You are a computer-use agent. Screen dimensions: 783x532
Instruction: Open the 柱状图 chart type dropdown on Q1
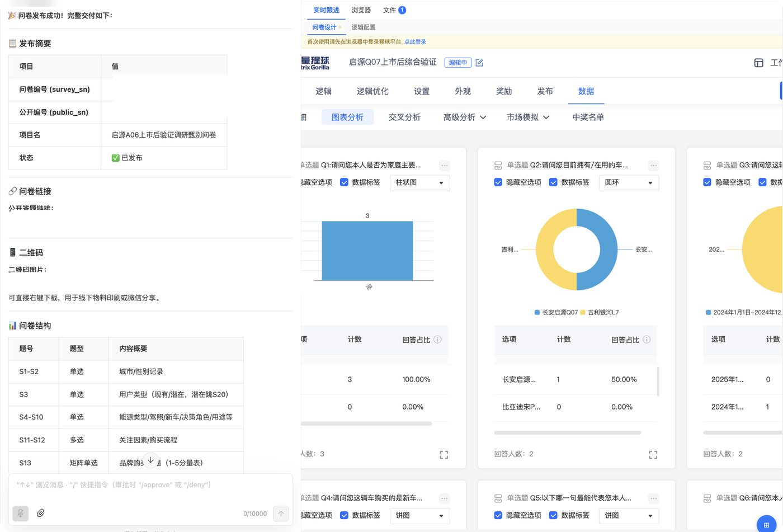click(x=420, y=183)
